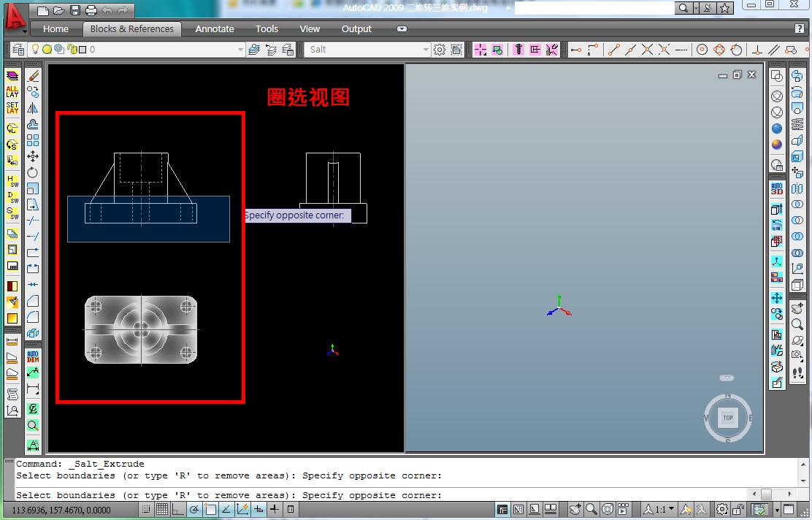Click the status bar Workspace Switching gear

click(722, 510)
